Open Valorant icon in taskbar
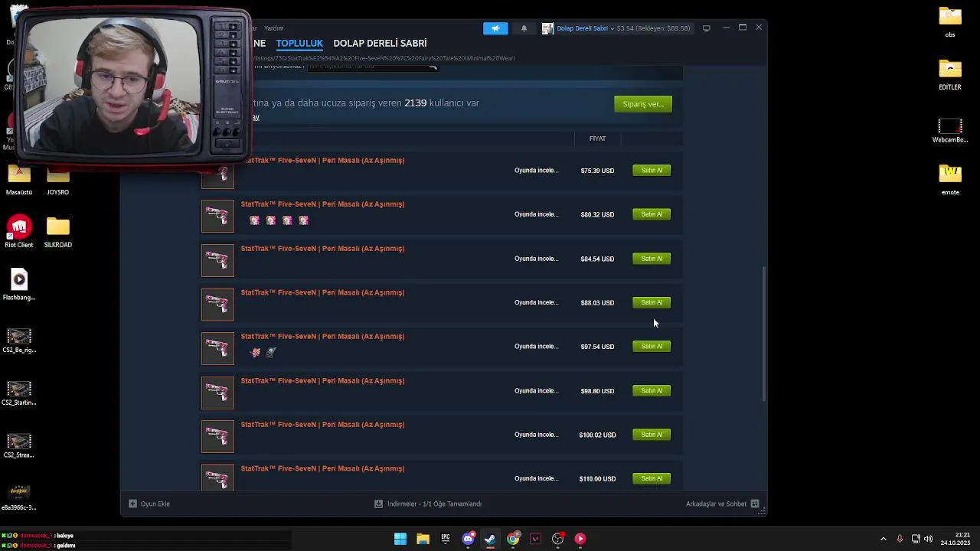 (x=535, y=539)
